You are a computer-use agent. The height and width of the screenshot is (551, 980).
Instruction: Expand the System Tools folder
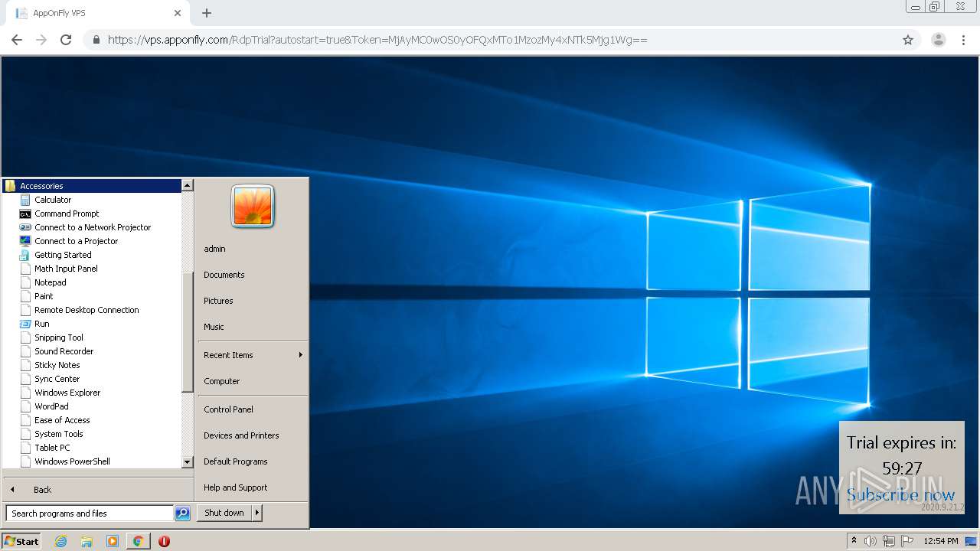point(58,434)
